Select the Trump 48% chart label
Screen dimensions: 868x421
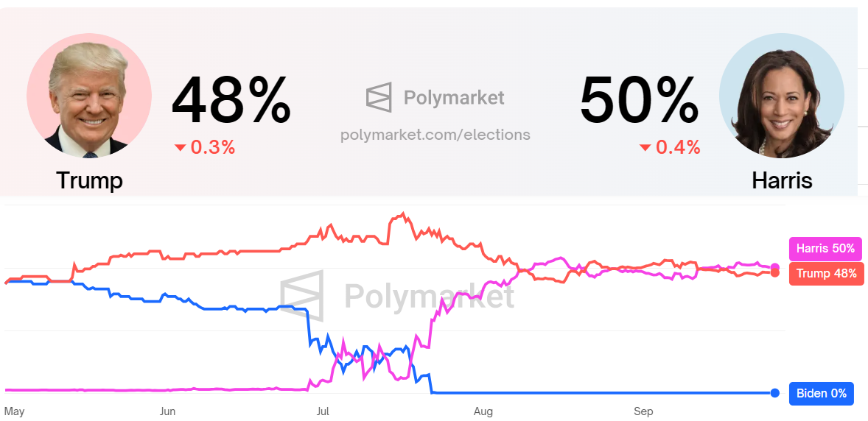pyautogui.click(x=826, y=274)
